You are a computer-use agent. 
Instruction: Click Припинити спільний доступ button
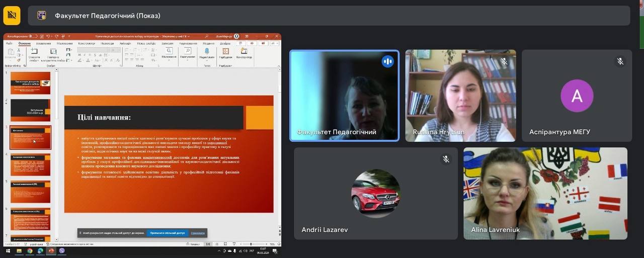click(168, 233)
